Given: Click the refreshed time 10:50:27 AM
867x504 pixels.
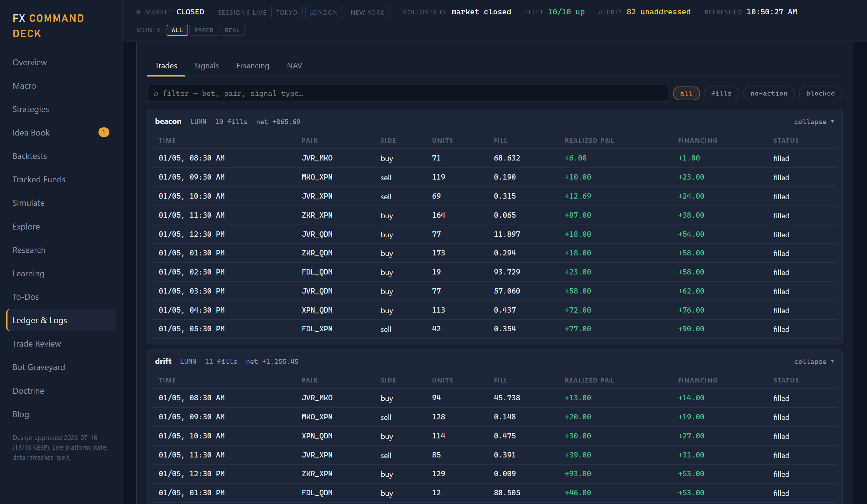Looking at the screenshot, I should [x=771, y=12].
